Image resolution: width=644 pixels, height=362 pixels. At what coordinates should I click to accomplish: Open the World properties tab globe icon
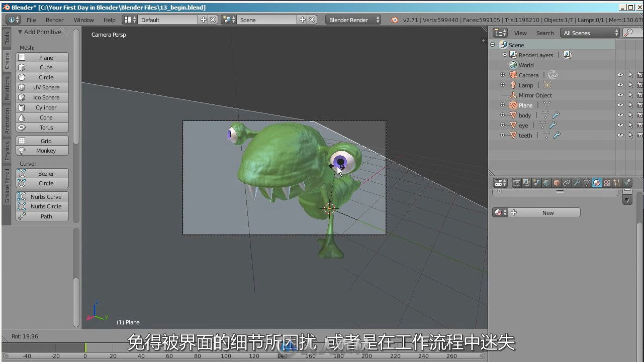(x=546, y=183)
